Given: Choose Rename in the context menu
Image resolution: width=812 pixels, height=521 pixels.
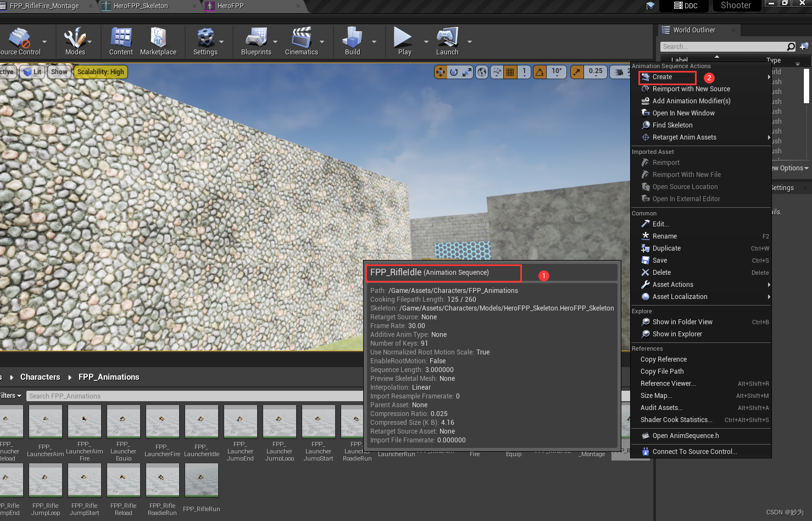Looking at the screenshot, I should point(701,236).
